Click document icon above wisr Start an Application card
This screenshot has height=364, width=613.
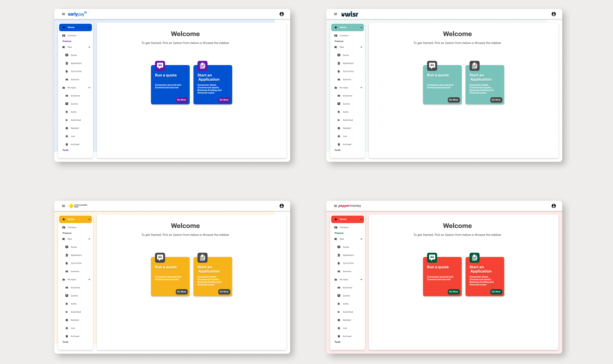pos(474,65)
